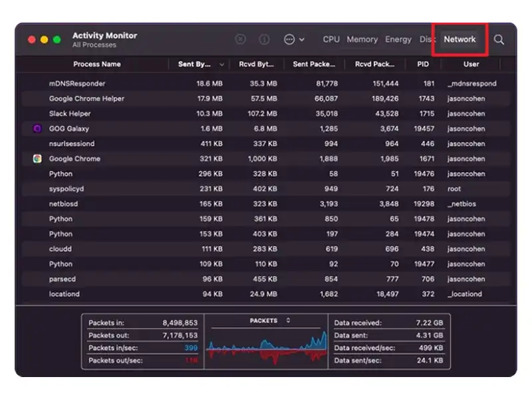This screenshot has width=532, height=399.
Task: Sort by Sent Bytes column header
Action: point(194,64)
